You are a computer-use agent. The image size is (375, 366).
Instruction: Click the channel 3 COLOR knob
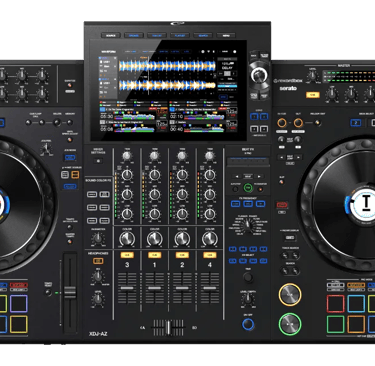click(127, 239)
